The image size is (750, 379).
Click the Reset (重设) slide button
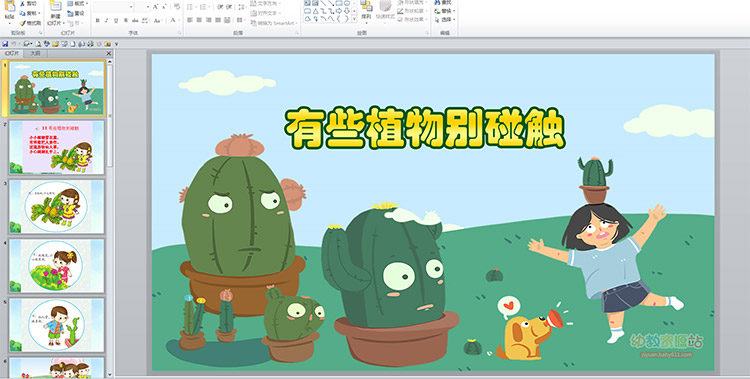76,13
